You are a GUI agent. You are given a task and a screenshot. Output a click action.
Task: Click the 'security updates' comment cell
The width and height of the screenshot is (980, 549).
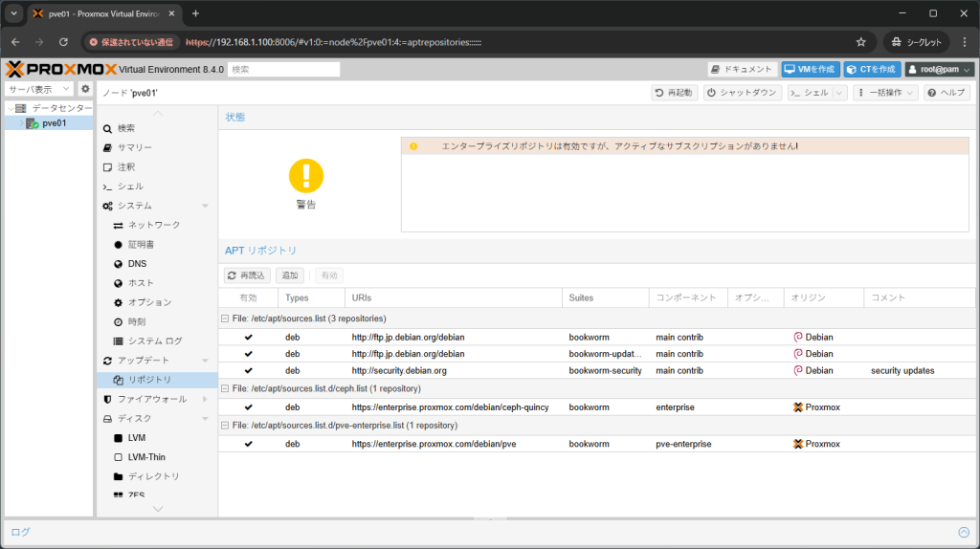click(902, 370)
